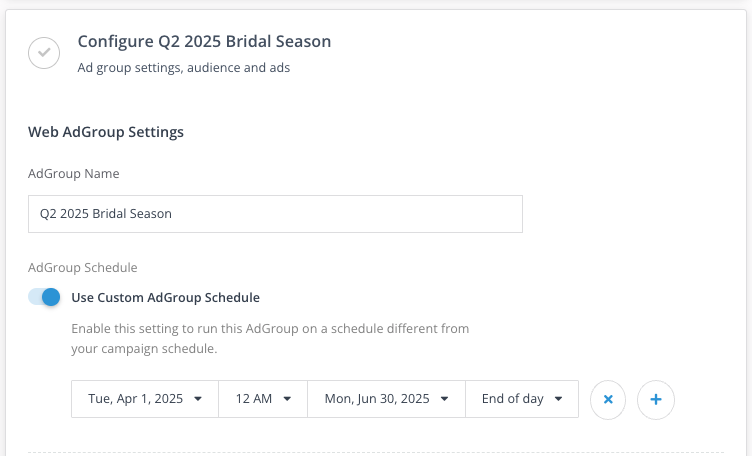This screenshot has width=752, height=456.
Task: Click the "AdGroup Schedule" section label
Action: point(82,268)
